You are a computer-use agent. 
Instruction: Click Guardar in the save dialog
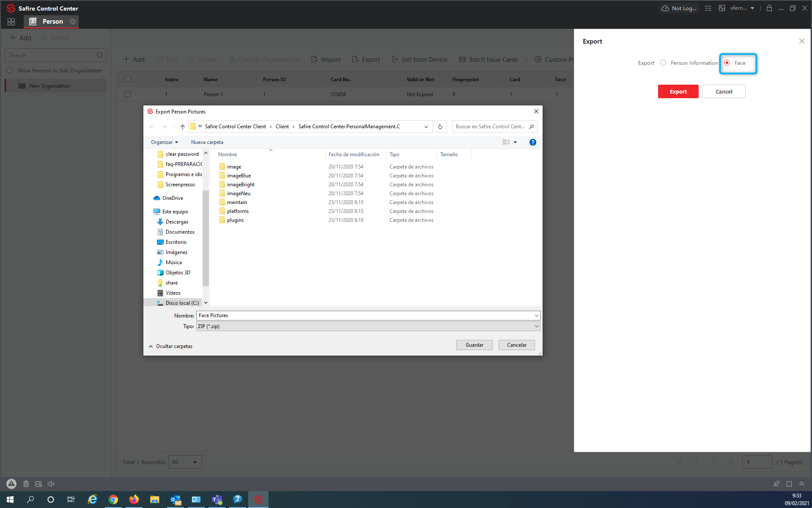474,345
